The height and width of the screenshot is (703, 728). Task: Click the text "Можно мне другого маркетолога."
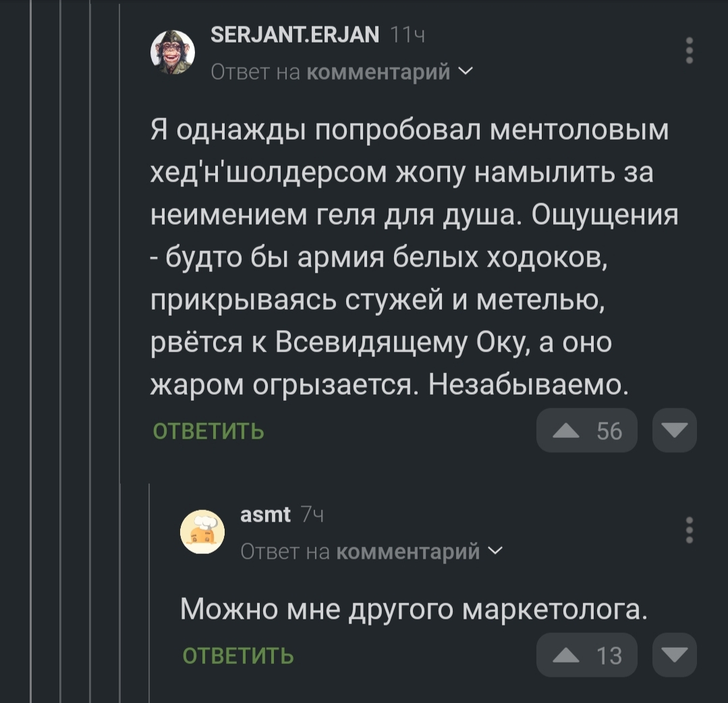click(x=414, y=610)
